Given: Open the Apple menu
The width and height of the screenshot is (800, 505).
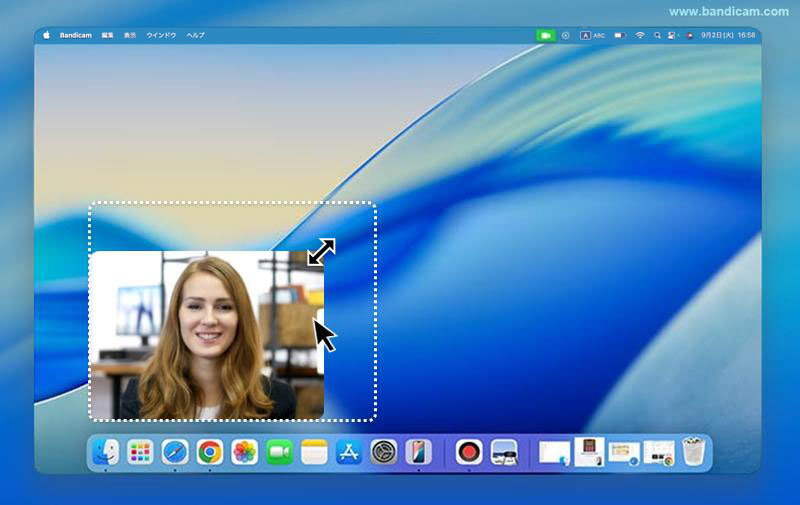Looking at the screenshot, I should pyautogui.click(x=46, y=35).
